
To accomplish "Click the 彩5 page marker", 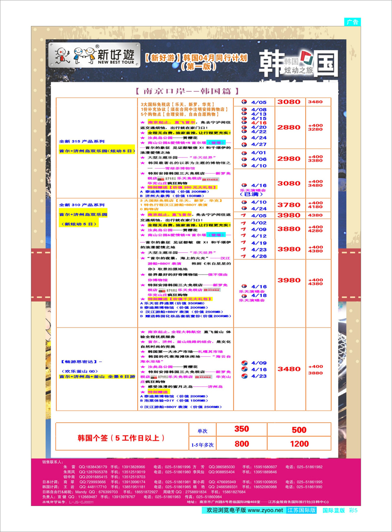I will (353, 510).
